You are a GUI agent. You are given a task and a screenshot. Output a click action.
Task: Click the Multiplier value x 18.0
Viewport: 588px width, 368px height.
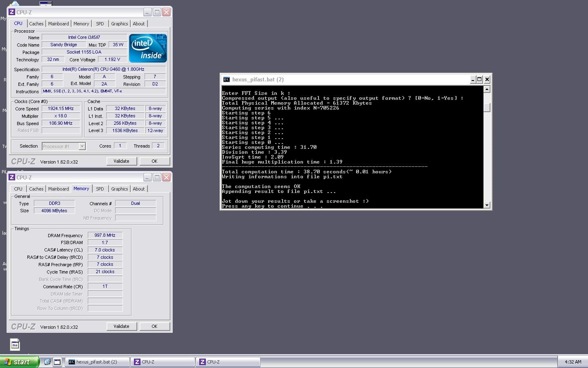pos(61,116)
